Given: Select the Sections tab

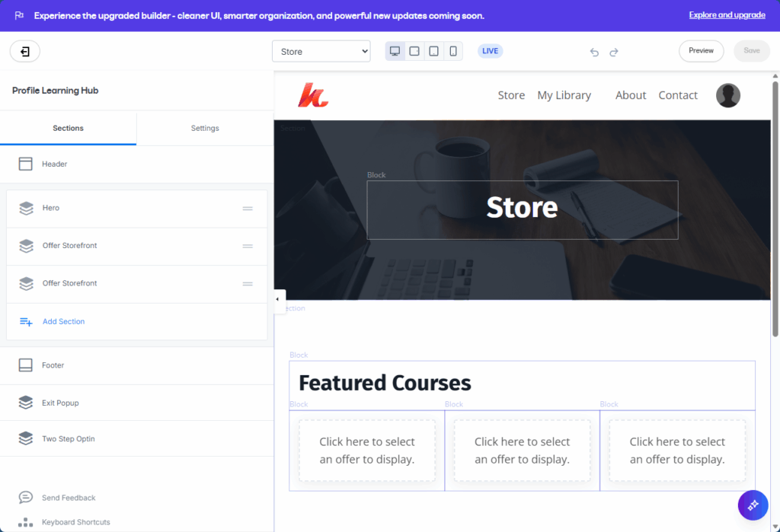Looking at the screenshot, I should (x=68, y=128).
